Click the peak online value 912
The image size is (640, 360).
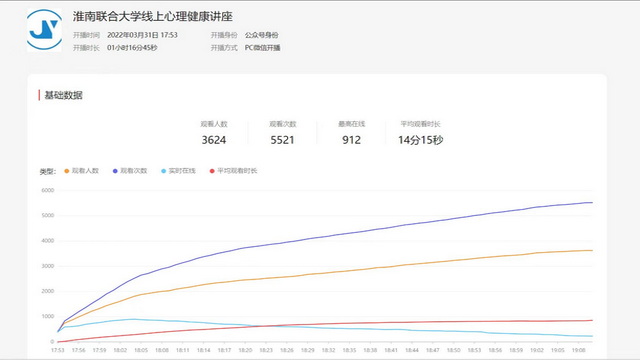click(351, 140)
